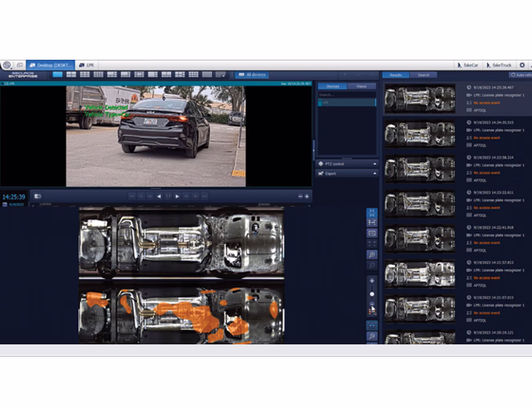Open the calendar date icon
This screenshot has width=532, height=409.
(x=4, y=204)
